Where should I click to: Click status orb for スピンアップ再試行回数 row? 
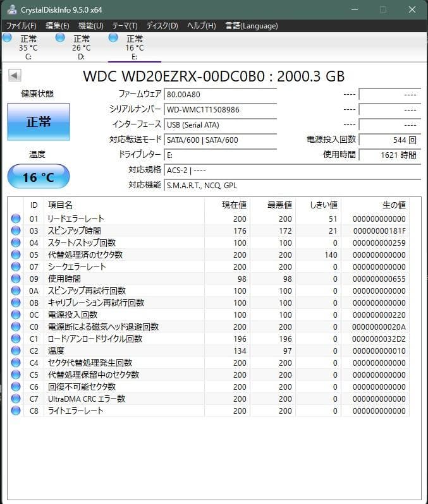coord(16,291)
